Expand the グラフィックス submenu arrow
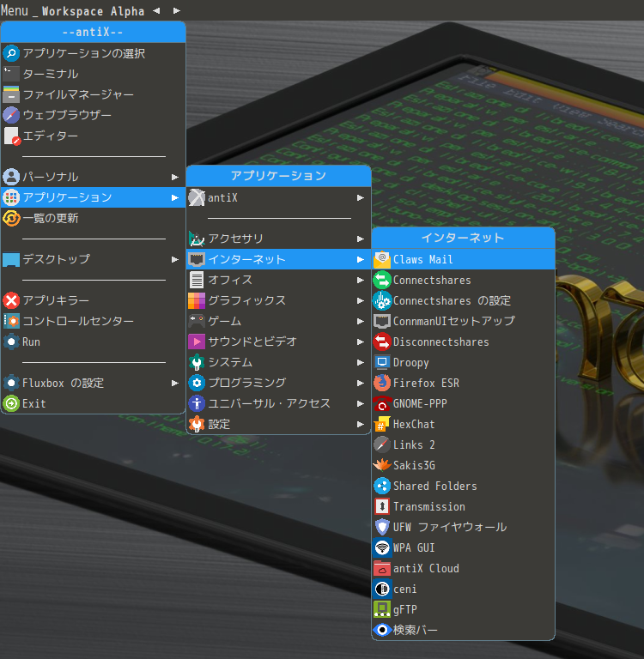Screen dimensions: 644x659 pyautogui.click(x=361, y=300)
